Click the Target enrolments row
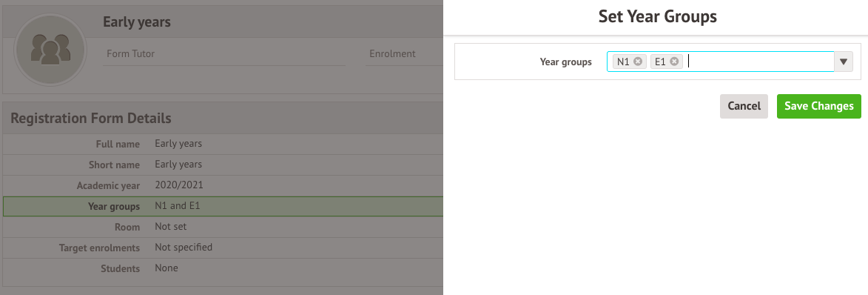868x295 pixels. (x=223, y=248)
